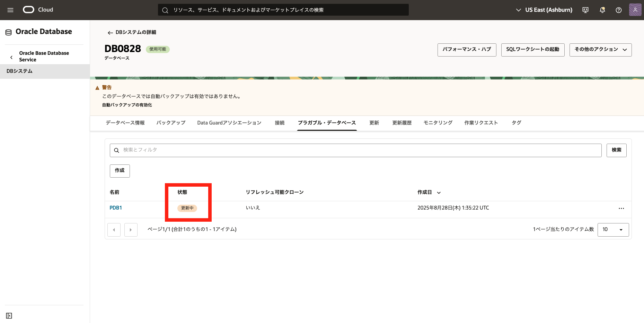Screen dimensions: 644x323
Task: Open PDB1 row actions menu
Action: (x=621, y=209)
